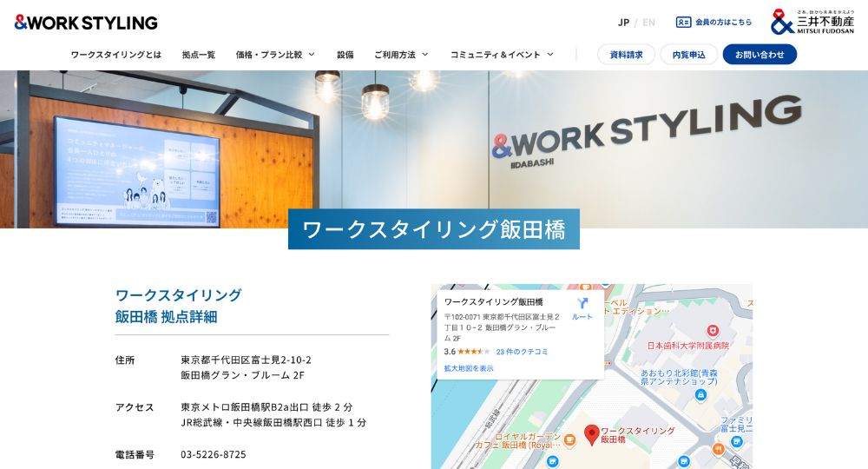Click 飯田橋グラン・ブルーム 2F text
The height and width of the screenshot is (469, 868).
[x=242, y=375]
